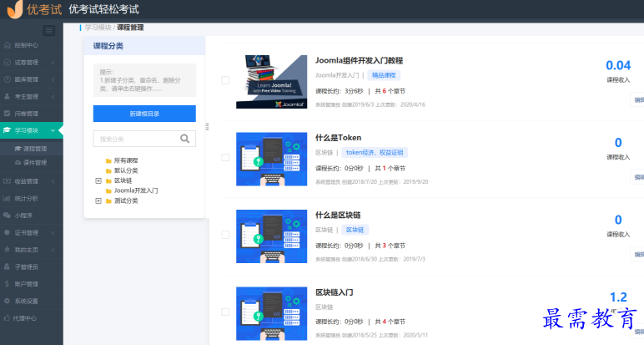This screenshot has height=345, width=644.
Task: Click the token经济,权益证明 tag
Action: coord(375,153)
